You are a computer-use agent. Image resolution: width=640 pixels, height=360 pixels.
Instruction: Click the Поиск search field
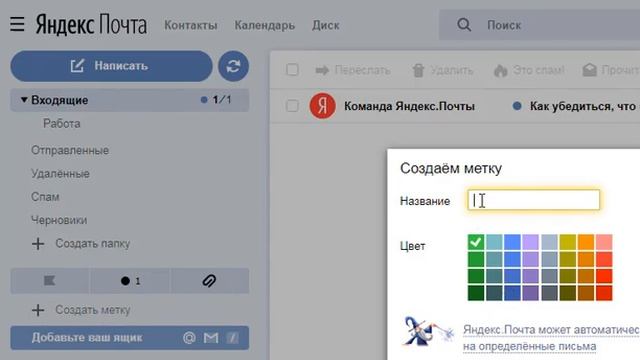539,25
